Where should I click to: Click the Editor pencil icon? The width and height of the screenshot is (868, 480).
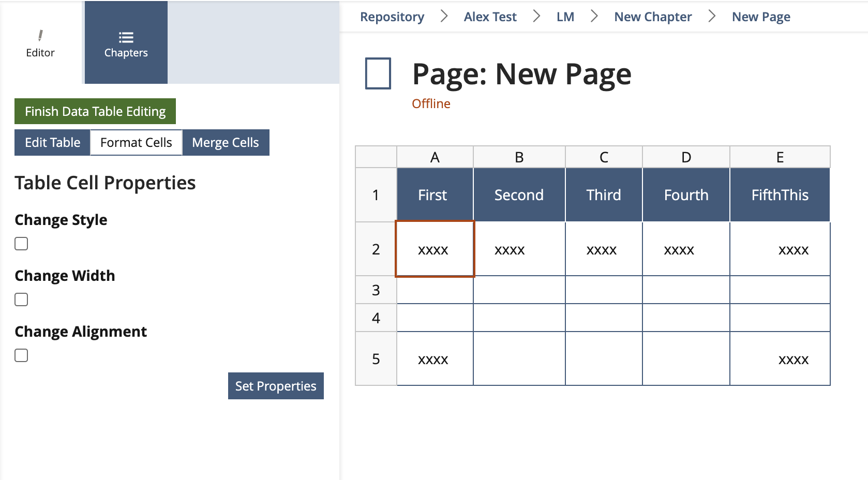[40, 35]
